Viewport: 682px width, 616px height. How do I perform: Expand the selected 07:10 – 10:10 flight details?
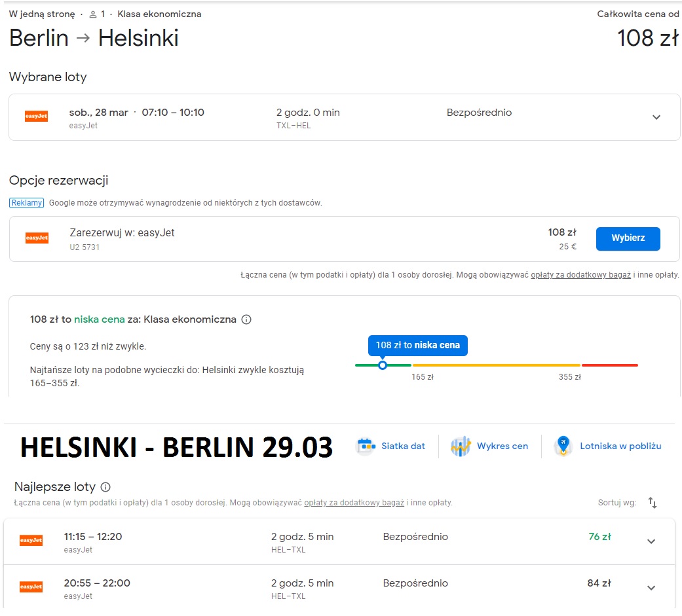(656, 117)
